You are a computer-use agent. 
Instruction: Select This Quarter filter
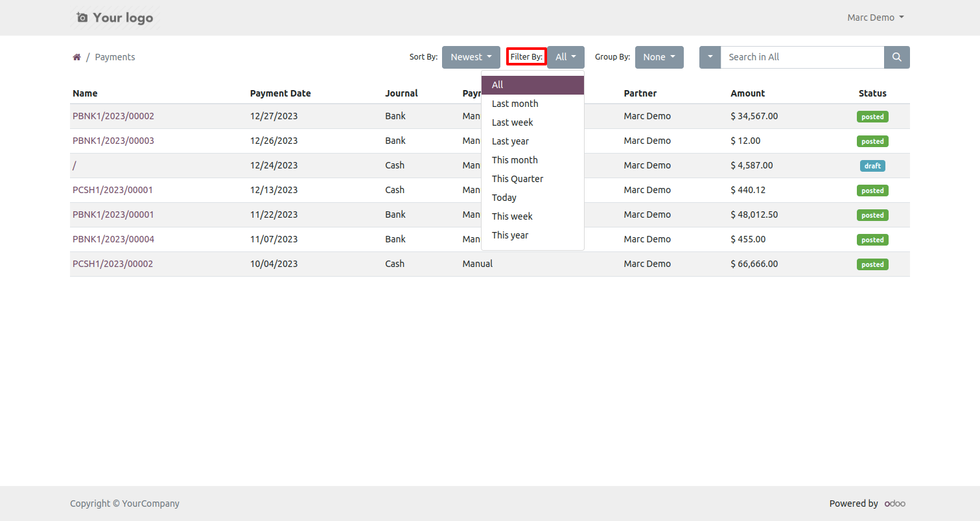[x=533, y=179]
